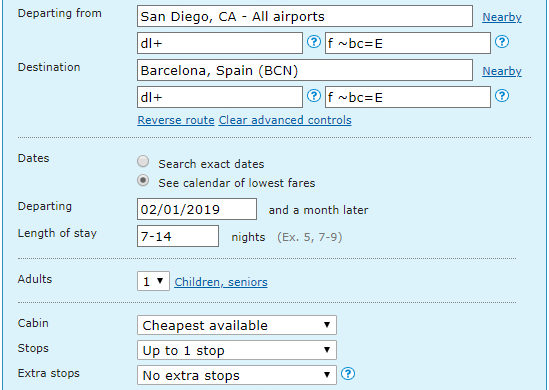This screenshot has height=390, width=549.
Task: Click the Length of stay field 7-14
Action: tap(178, 236)
